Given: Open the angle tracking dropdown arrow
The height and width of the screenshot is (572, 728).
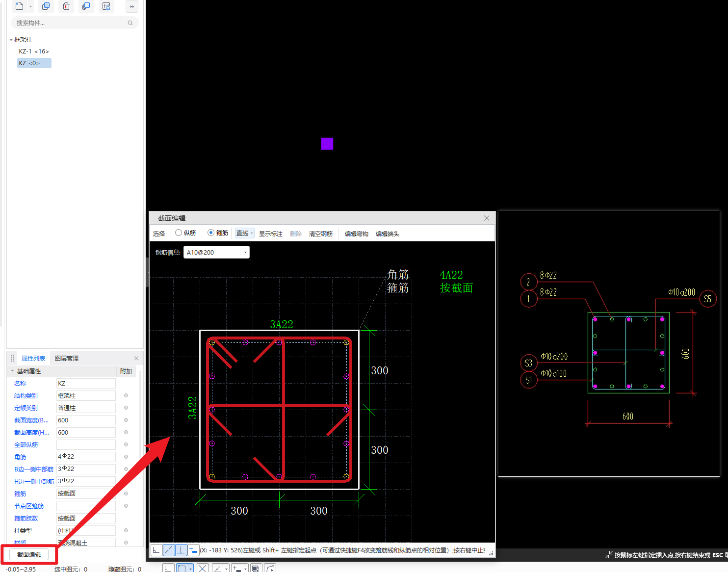Looking at the screenshot, I should pyautogui.click(x=226, y=569).
